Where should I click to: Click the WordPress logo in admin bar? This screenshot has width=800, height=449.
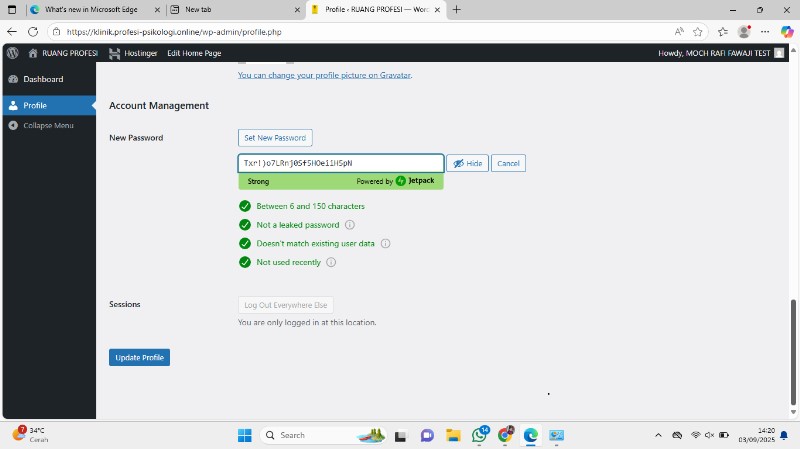(12, 53)
